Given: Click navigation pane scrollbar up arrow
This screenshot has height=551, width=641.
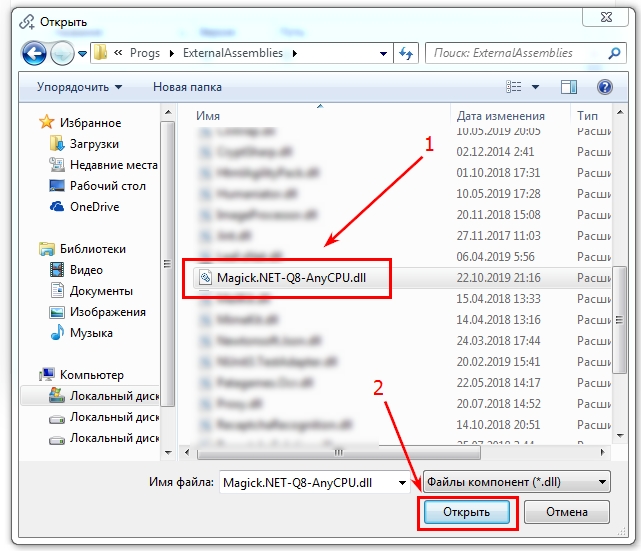Looking at the screenshot, I should pos(168,112).
